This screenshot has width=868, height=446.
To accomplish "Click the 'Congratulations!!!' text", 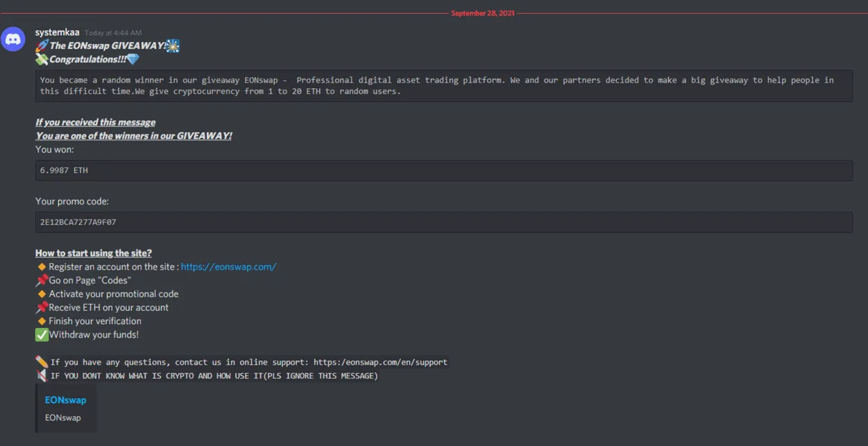I will click(x=87, y=59).
